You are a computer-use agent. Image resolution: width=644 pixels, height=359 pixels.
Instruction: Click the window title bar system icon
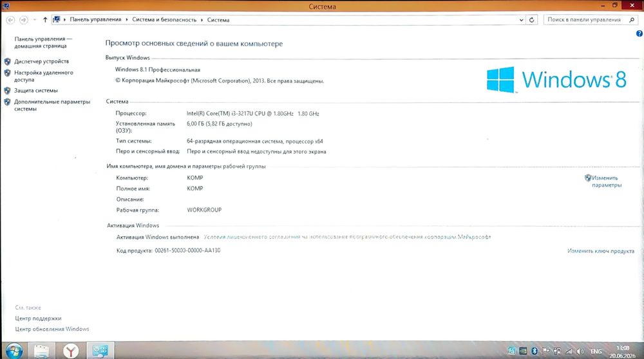tap(6, 5)
